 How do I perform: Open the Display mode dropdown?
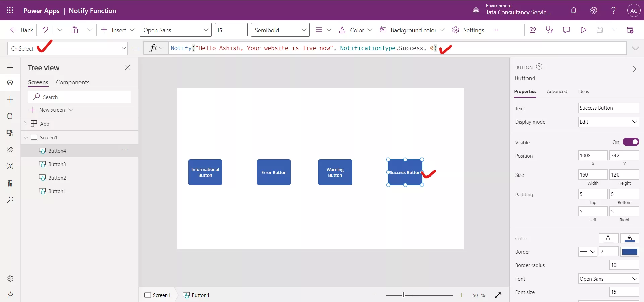point(608,122)
